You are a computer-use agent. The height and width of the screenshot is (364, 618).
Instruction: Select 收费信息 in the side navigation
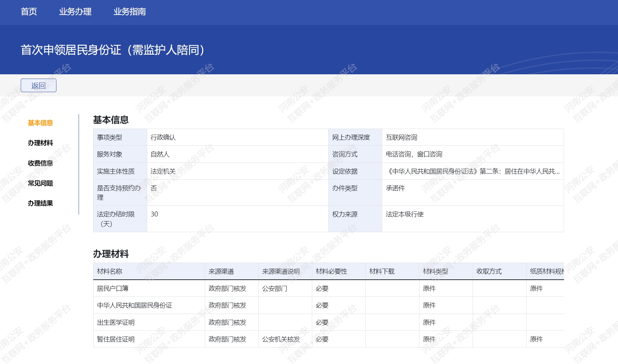coord(40,163)
